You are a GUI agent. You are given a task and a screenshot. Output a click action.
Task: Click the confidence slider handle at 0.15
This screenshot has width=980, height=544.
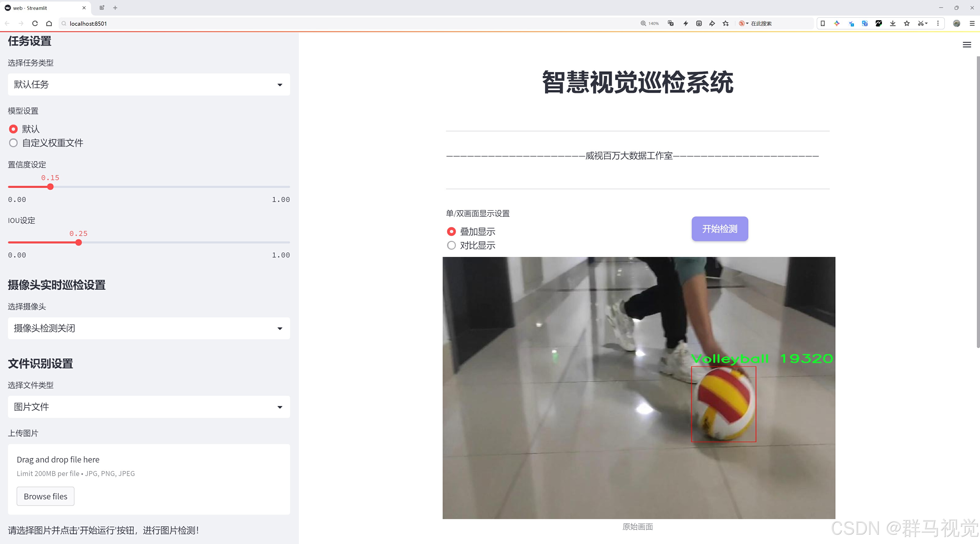[x=50, y=187]
